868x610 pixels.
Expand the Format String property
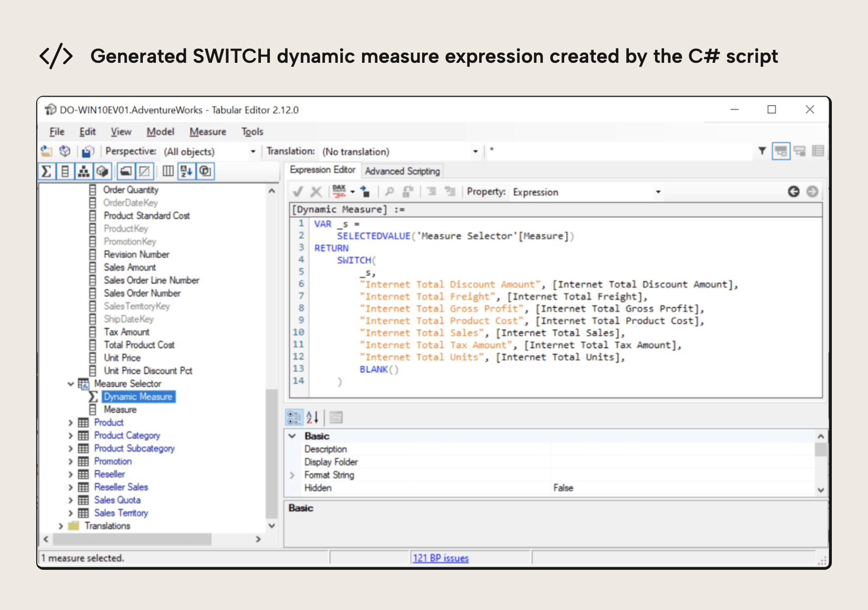coord(292,475)
